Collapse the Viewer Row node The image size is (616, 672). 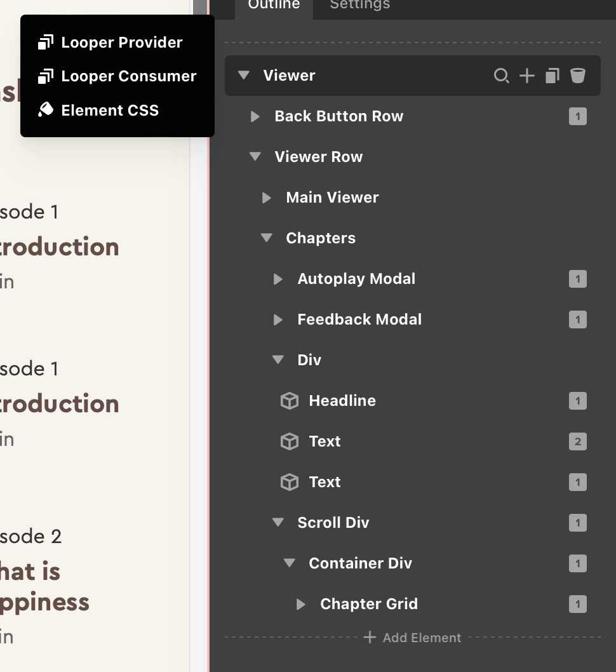pyautogui.click(x=255, y=156)
